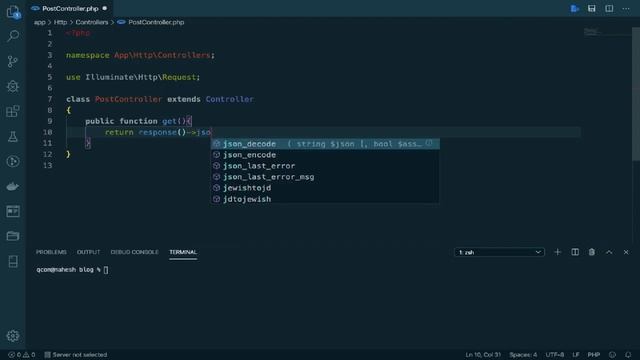Switch to the DEBUG CONSOLE tab
The height and width of the screenshot is (360, 640).
point(134,252)
